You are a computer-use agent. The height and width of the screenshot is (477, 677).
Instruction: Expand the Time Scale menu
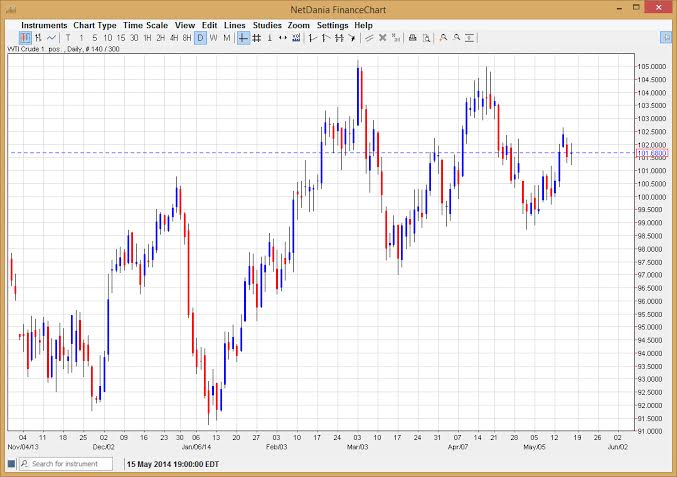146,25
